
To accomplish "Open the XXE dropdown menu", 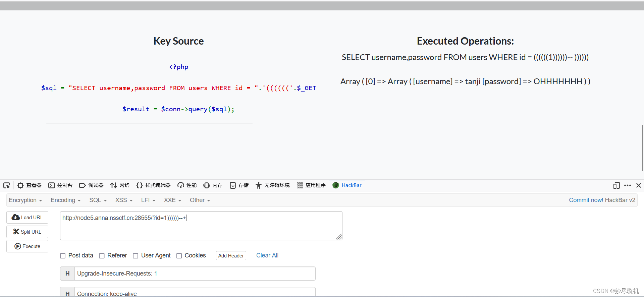I will click(x=172, y=200).
